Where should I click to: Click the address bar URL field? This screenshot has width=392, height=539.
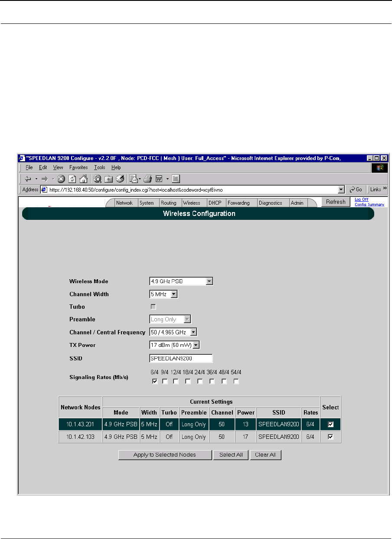coord(192,189)
